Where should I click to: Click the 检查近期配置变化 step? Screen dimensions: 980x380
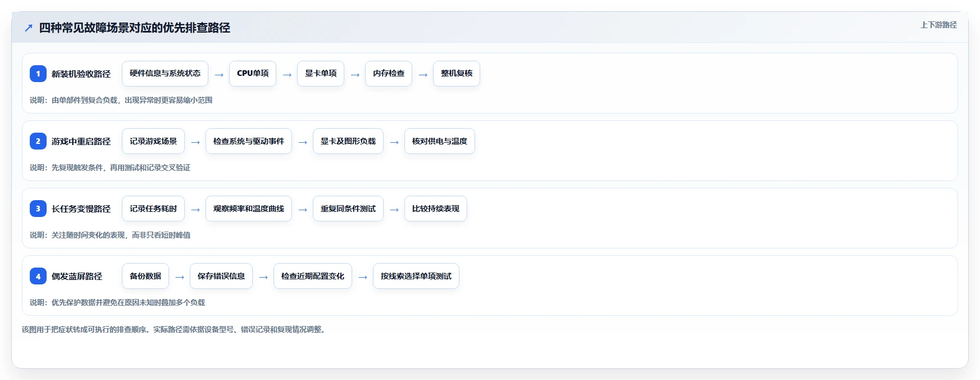click(x=313, y=276)
